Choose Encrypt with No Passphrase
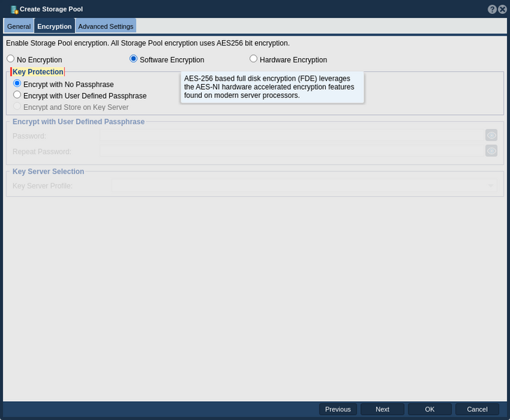The height and width of the screenshot is (420, 510). [x=17, y=83]
